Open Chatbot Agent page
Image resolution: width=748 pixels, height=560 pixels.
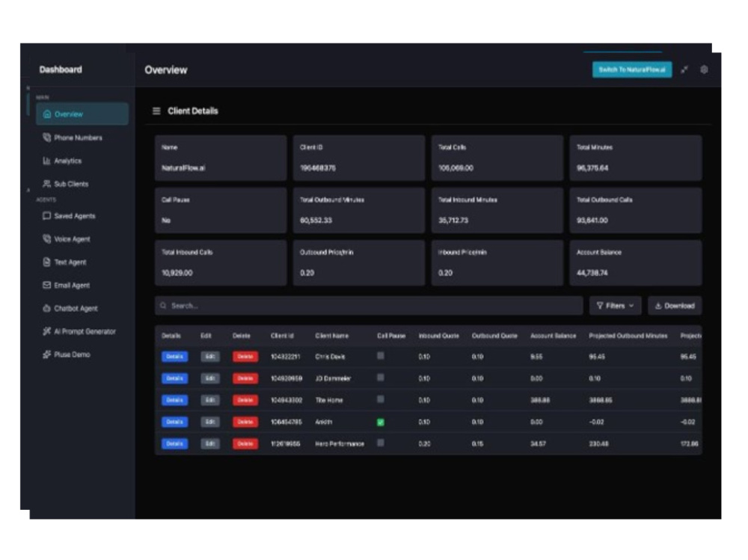coord(76,309)
